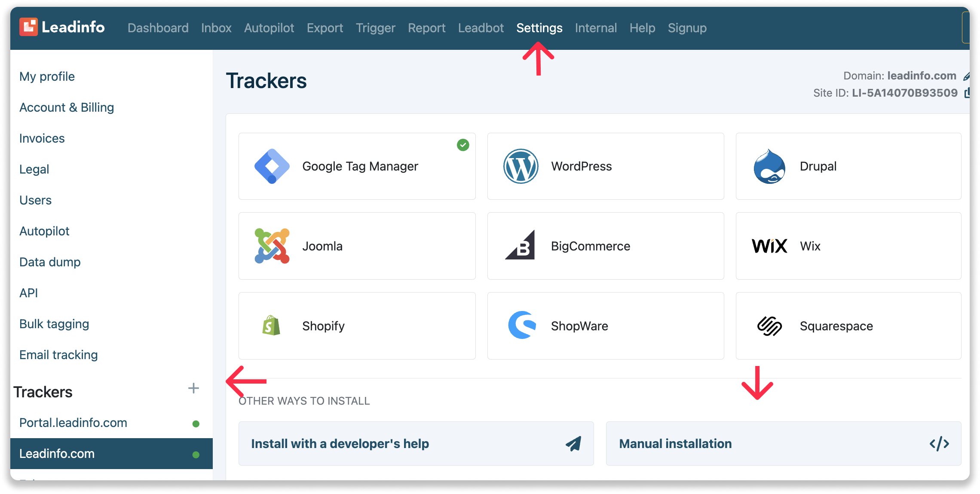Open Autopilot in the settings sidebar
This screenshot has width=980, height=494.
[x=44, y=231]
